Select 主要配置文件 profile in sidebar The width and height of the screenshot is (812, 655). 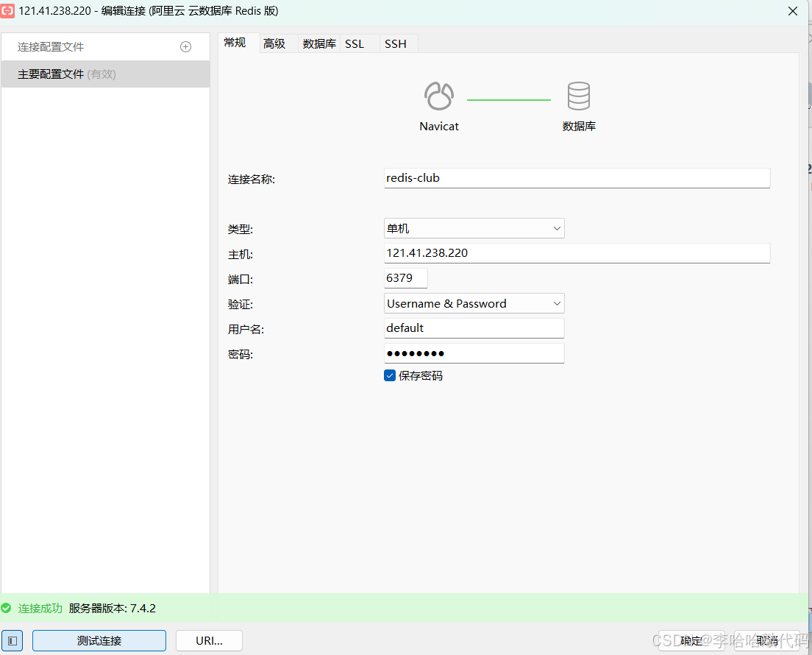pos(106,74)
